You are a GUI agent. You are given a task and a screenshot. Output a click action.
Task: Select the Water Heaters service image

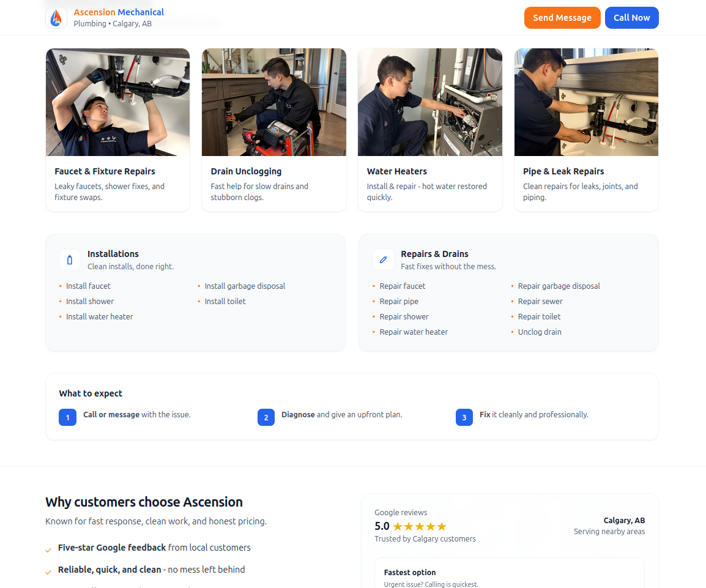[x=430, y=102]
